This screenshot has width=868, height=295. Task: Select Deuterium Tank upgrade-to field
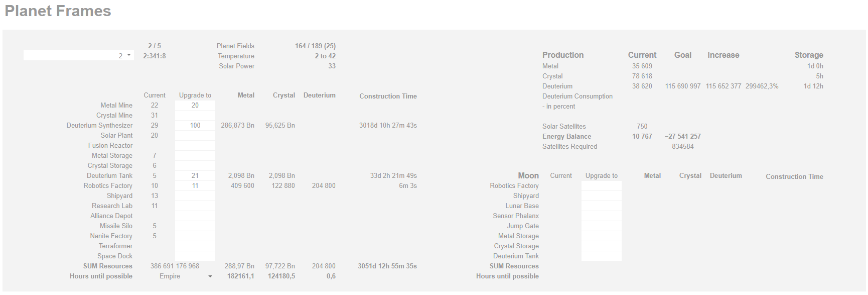coord(195,176)
